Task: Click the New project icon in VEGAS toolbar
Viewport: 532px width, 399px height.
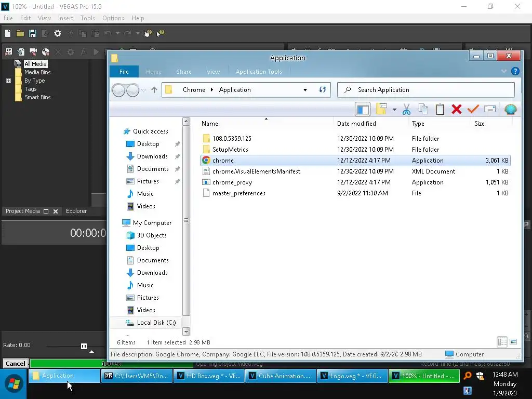Action: click(8, 33)
